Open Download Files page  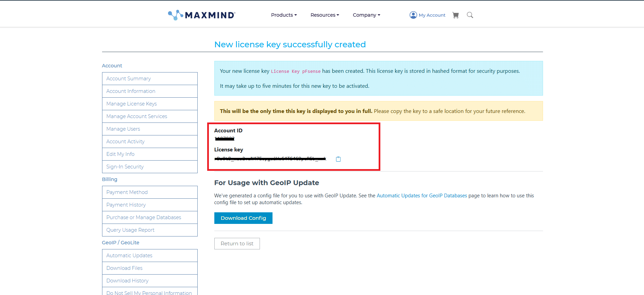(150, 268)
